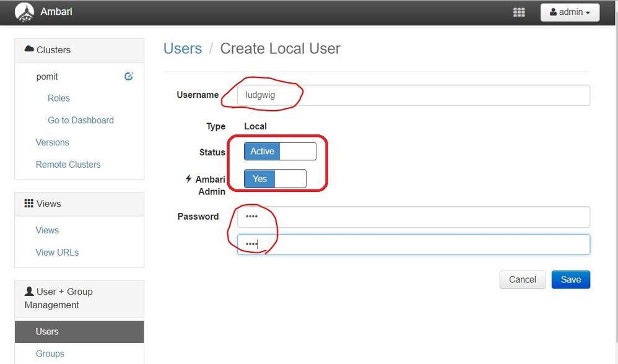
Task: Open the Views link in the sidebar
Action: click(47, 230)
